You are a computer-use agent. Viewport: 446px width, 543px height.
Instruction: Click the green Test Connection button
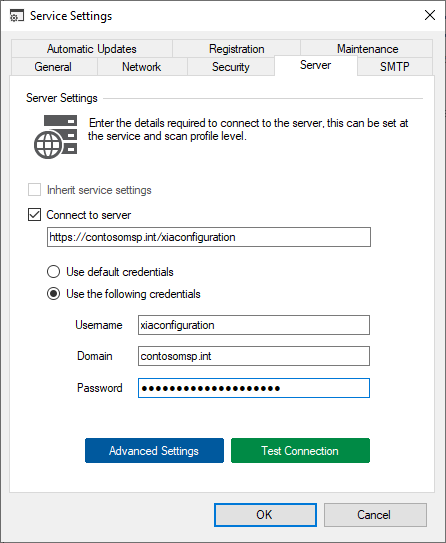[300, 451]
